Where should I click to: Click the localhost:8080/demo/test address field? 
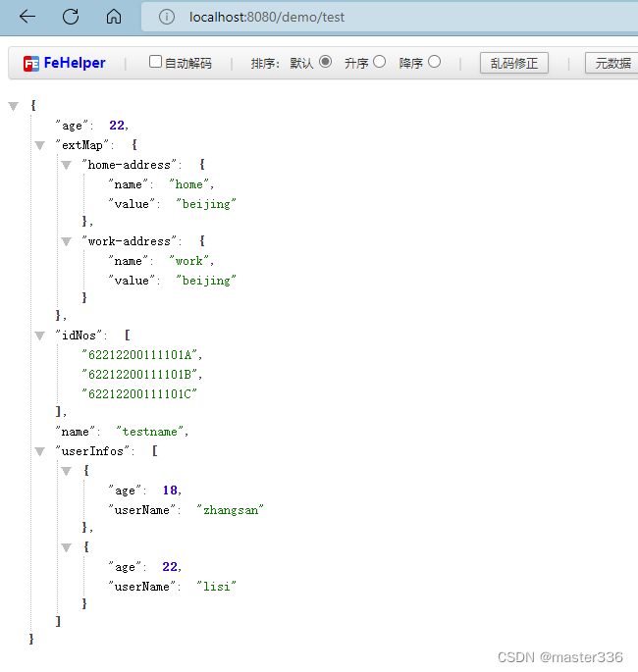pos(267,17)
